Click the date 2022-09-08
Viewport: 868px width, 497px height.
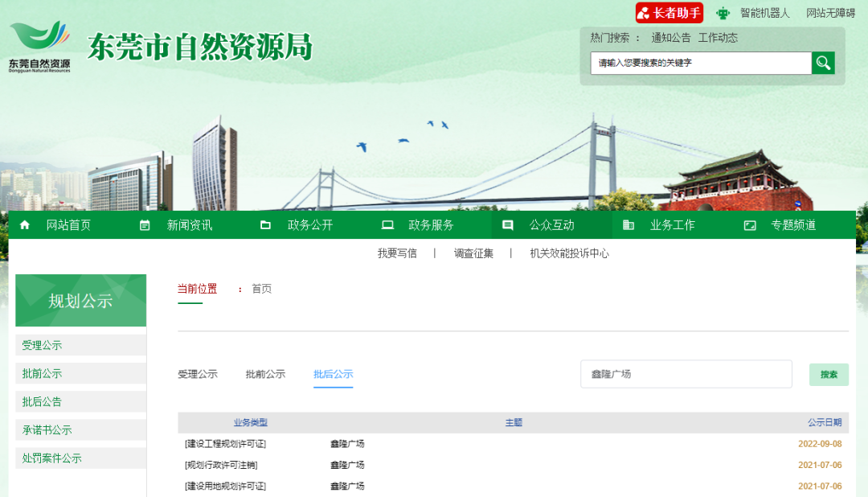[820, 444]
